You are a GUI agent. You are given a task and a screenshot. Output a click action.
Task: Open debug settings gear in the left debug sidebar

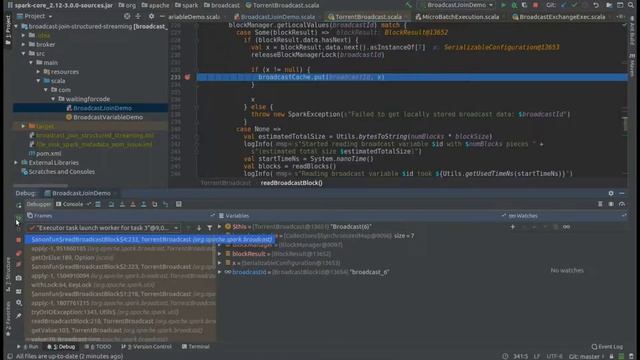(x=18, y=303)
